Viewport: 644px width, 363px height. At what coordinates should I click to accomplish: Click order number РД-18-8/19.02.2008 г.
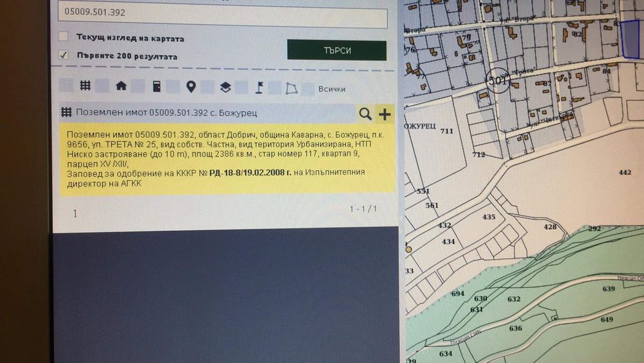pos(250,173)
